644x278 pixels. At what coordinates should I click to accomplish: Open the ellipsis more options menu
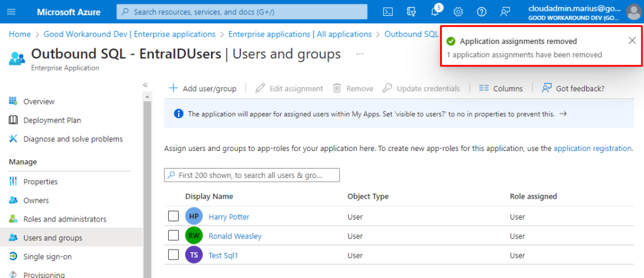coord(359,54)
